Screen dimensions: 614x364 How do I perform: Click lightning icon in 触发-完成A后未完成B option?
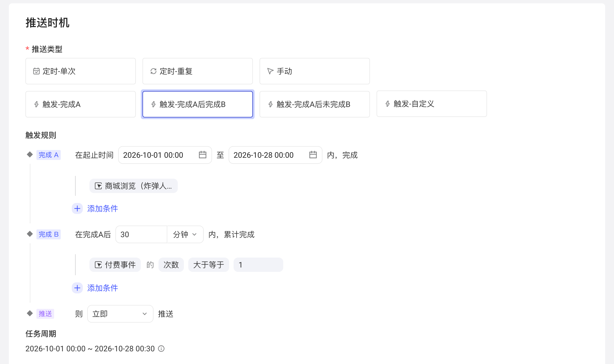coord(271,104)
